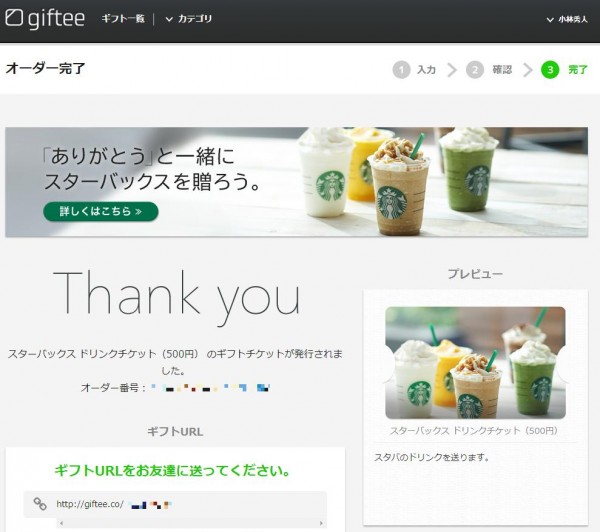Click the gift URL link chain icon
Viewport: 600px width, 532px height.
40,504
